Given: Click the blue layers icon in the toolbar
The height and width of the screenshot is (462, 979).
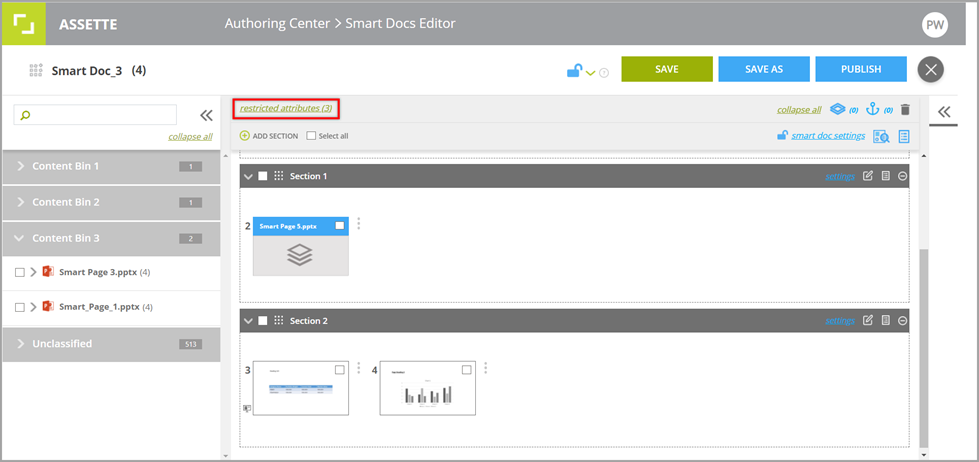Looking at the screenshot, I should pos(837,109).
